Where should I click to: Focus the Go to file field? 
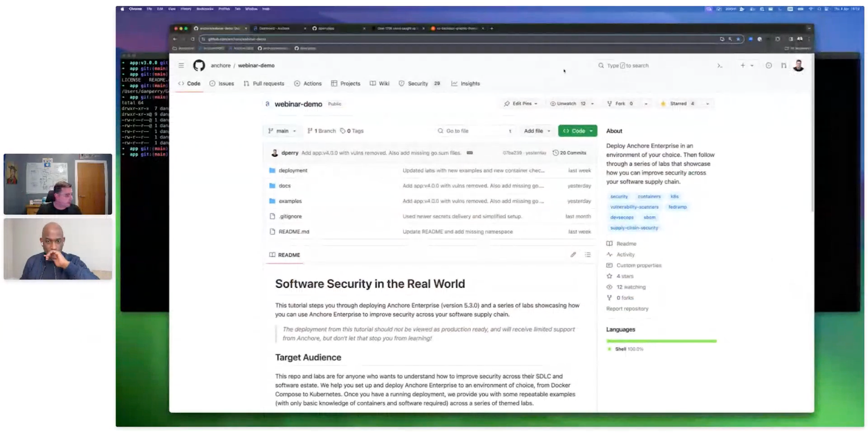[475, 131]
